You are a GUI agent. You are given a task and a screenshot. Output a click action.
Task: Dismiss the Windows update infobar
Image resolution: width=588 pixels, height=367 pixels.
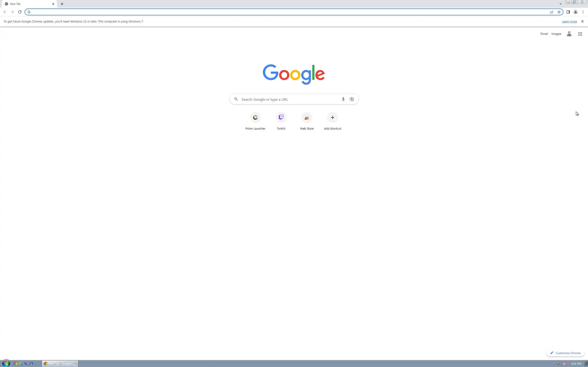coord(582,21)
